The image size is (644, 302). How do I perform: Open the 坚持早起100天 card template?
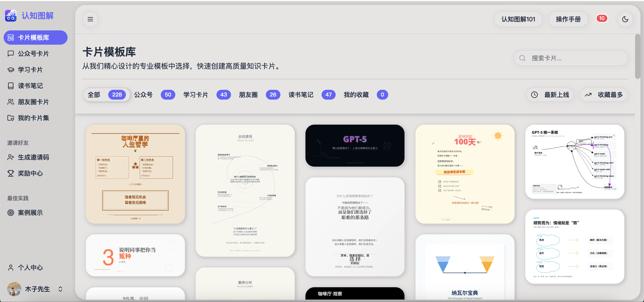[x=465, y=174]
